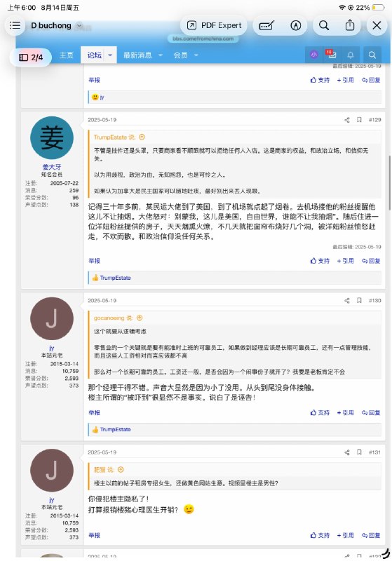Screen dimensions: 392x561
Task: Click 支持 on the topmost partial post
Action: [x=320, y=80]
